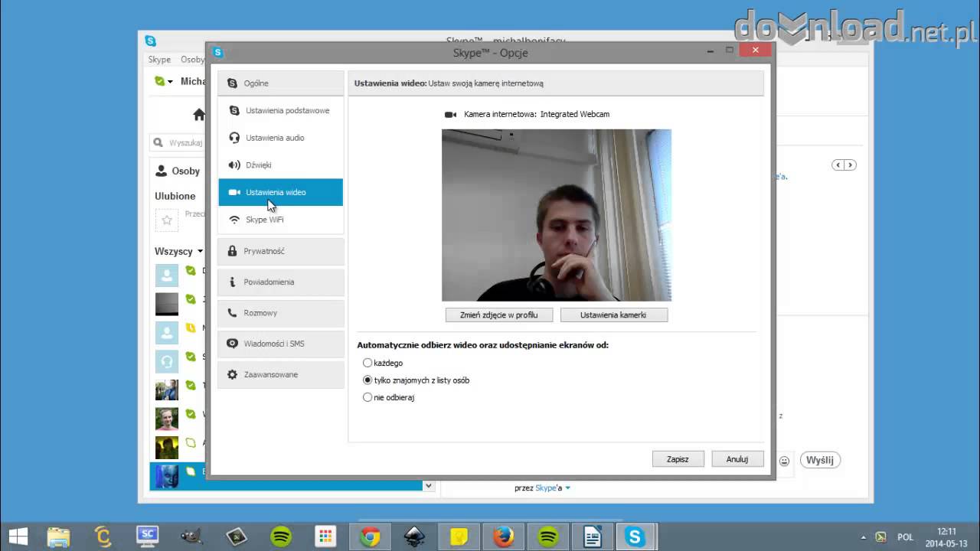Viewport: 980px width, 551px height.
Task: Select the 'nie odbieraj' radio option
Action: tap(367, 397)
